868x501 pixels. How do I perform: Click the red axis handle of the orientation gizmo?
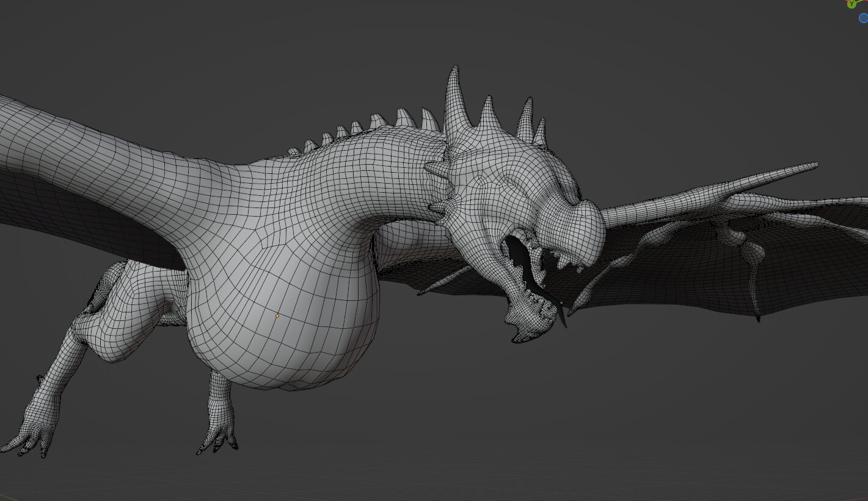847,1
